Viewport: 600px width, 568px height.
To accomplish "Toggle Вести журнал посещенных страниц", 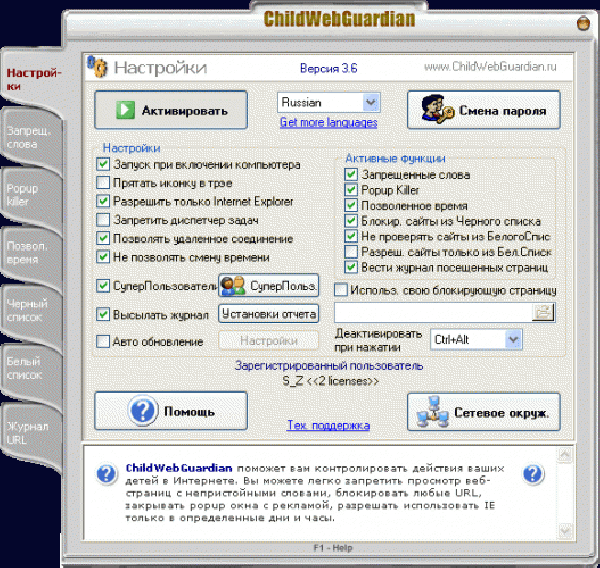I will (x=351, y=267).
